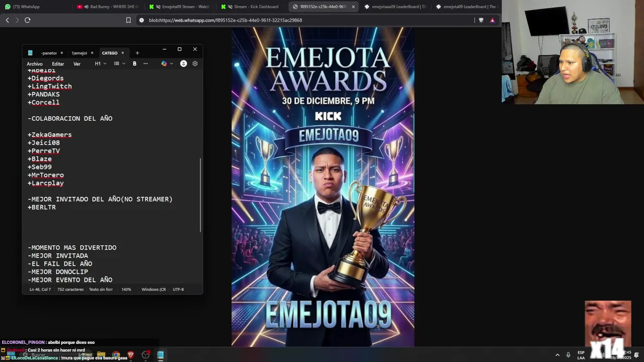Open Stream - Kick Dashboard tab
This screenshot has width=644, height=362.
tap(252, 7)
